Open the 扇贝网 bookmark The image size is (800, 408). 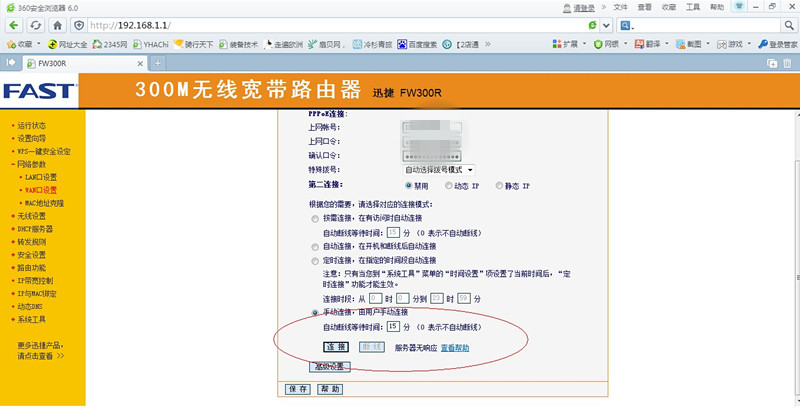click(x=327, y=44)
